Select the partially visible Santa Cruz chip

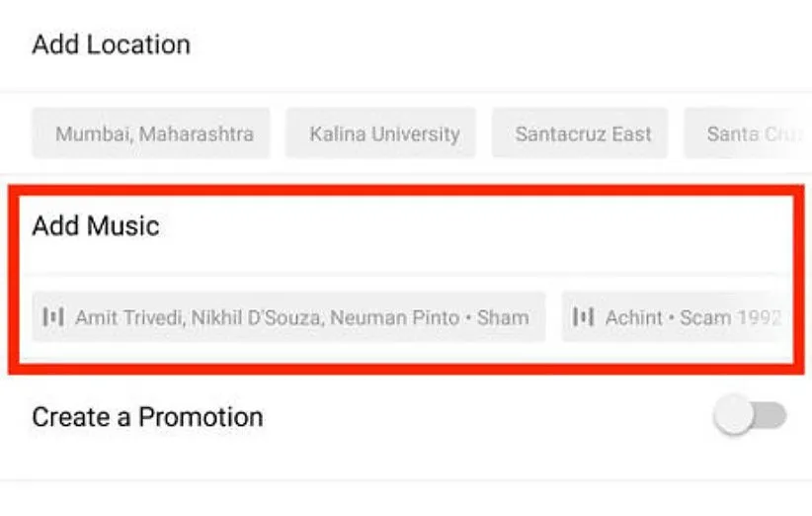(x=746, y=133)
